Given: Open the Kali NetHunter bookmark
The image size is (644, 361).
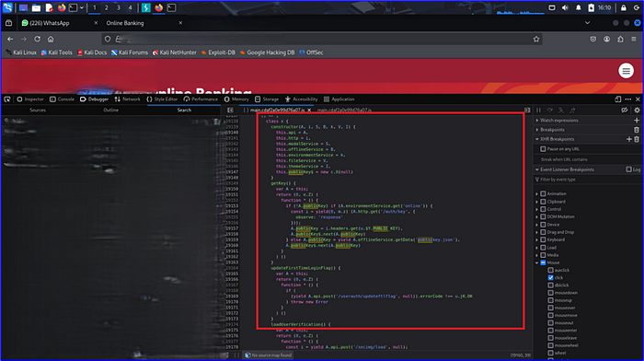Looking at the screenshot, I should pos(175,52).
